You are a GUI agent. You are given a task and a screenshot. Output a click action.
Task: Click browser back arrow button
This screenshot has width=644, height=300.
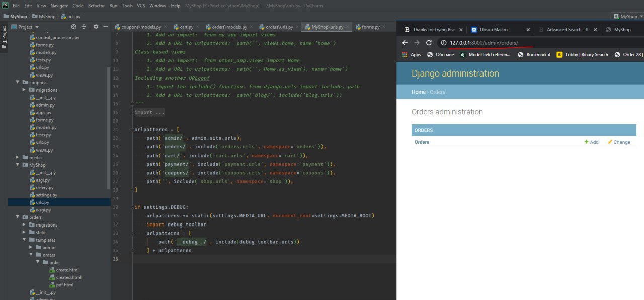405,43
